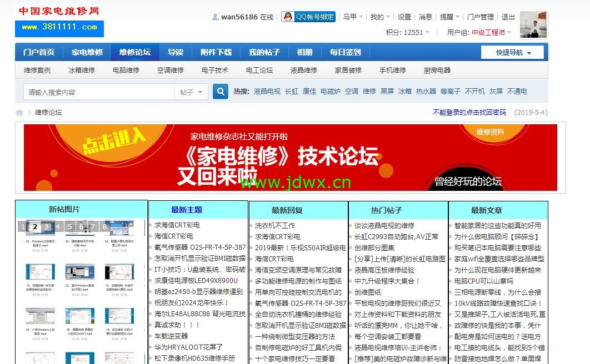This screenshot has height=364, width=590.
Task: Click the user silhouette icon beside wan56186
Action: coord(215,17)
